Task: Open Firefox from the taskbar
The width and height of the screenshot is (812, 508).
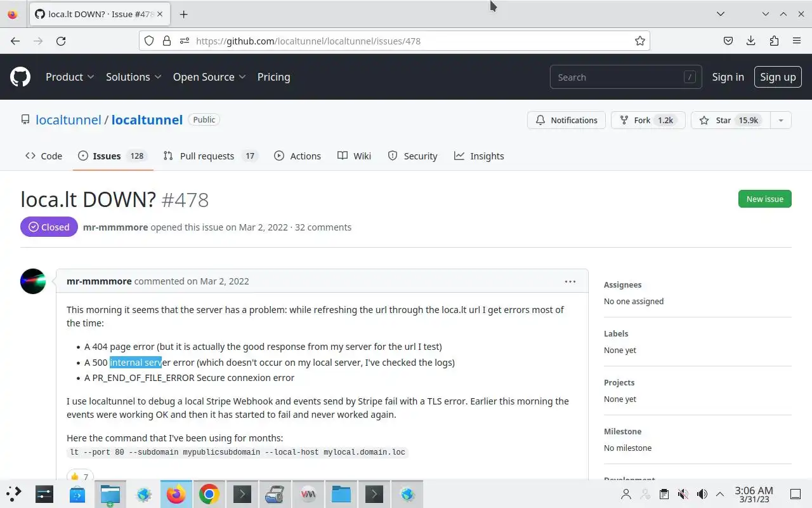Action: pos(176,494)
